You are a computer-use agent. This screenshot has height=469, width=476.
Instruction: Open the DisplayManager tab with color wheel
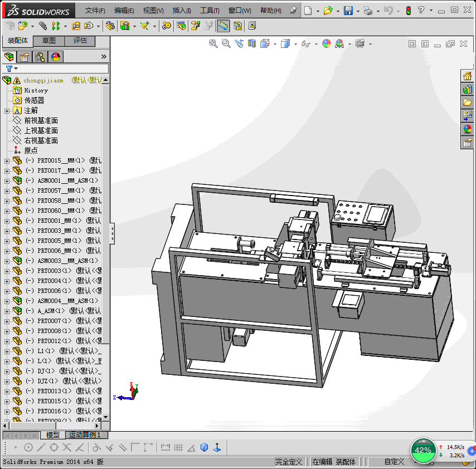click(x=56, y=56)
